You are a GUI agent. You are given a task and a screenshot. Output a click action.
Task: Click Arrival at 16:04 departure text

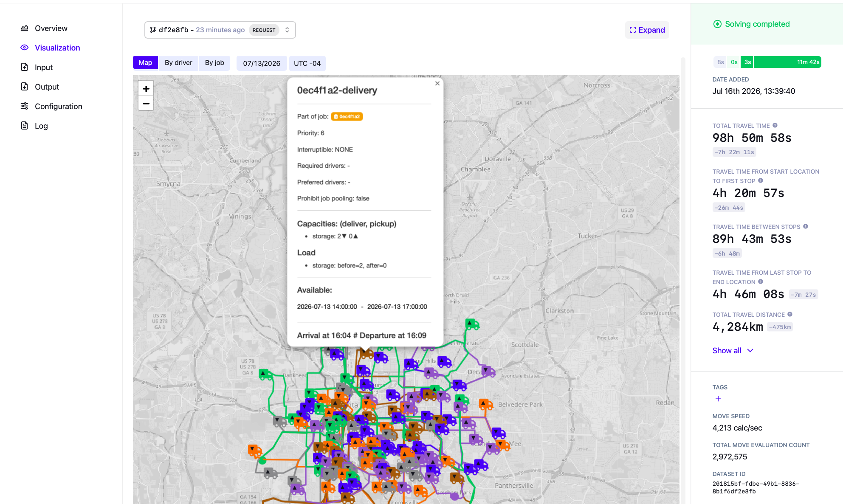coord(361,335)
